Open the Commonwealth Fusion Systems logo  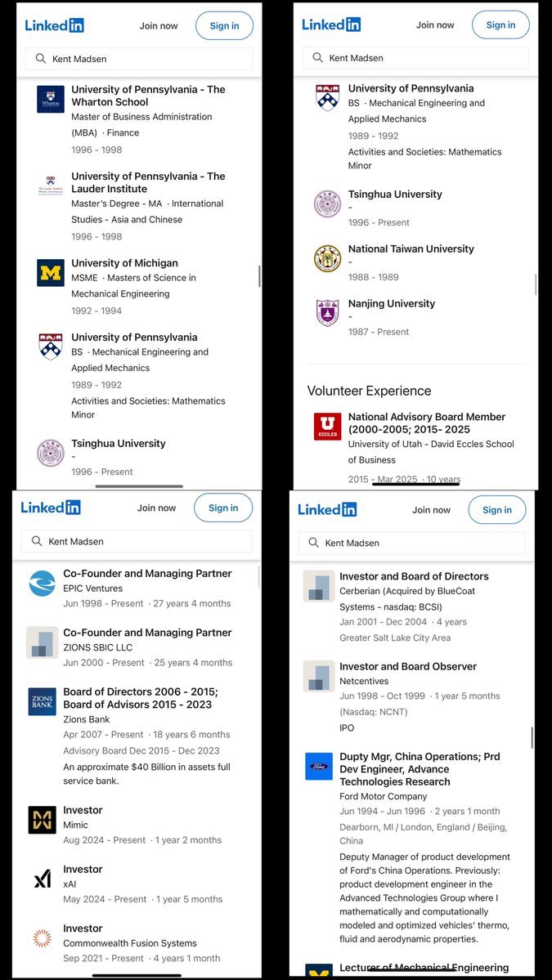[42, 938]
